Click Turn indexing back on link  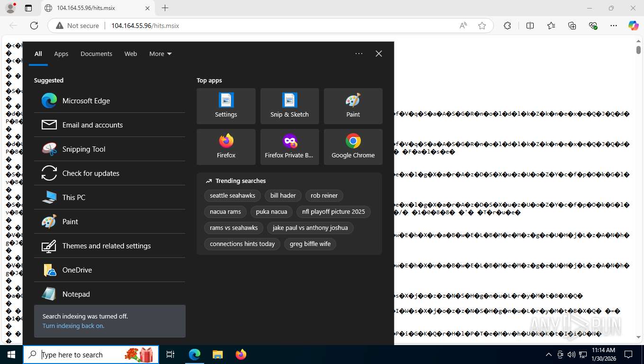(73, 326)
